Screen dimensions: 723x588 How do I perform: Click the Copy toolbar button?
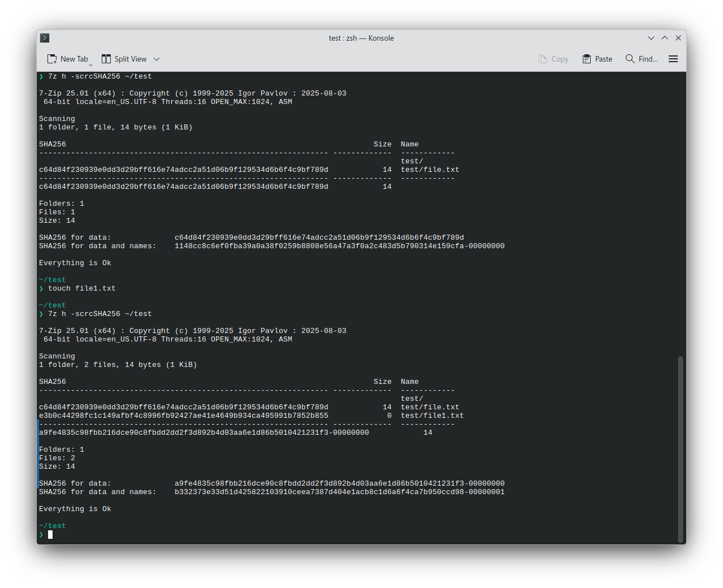point(553,59)
